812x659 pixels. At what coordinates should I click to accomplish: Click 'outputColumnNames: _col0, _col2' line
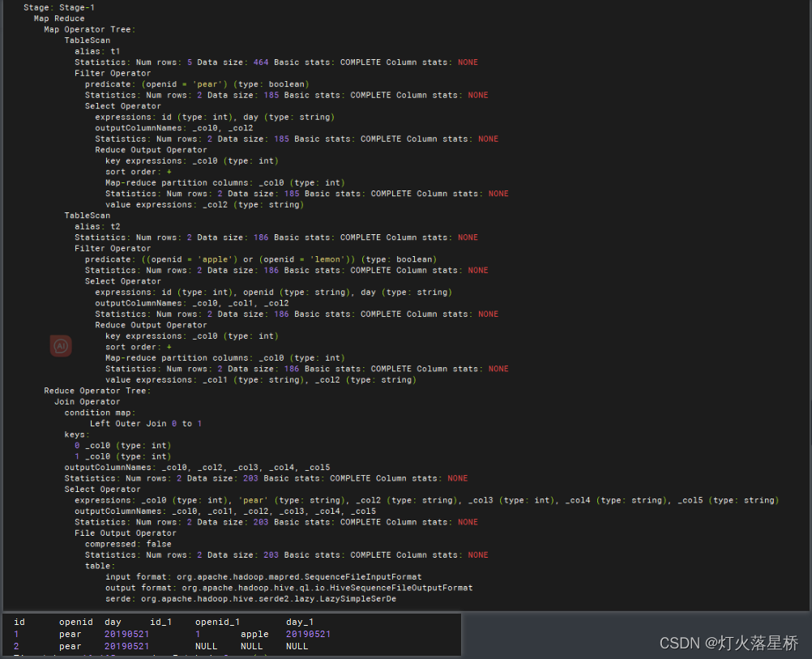(x=174, y=128)
